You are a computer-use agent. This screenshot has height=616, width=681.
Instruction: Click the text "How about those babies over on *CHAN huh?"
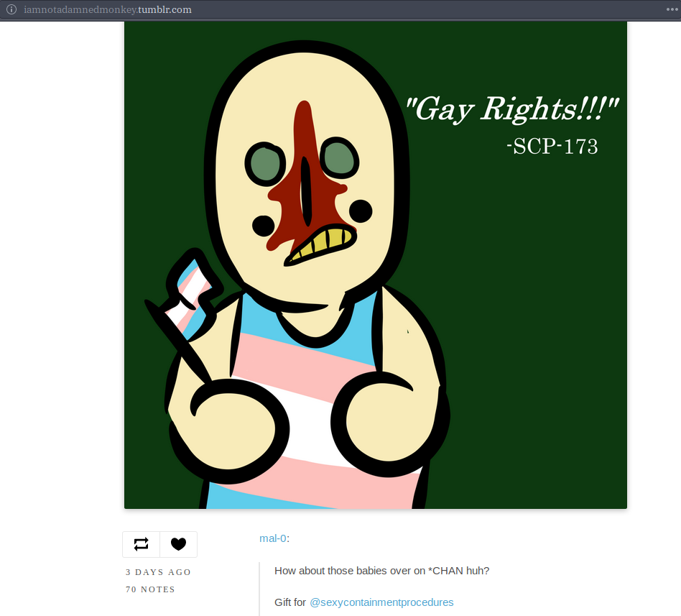click(381, 571)
